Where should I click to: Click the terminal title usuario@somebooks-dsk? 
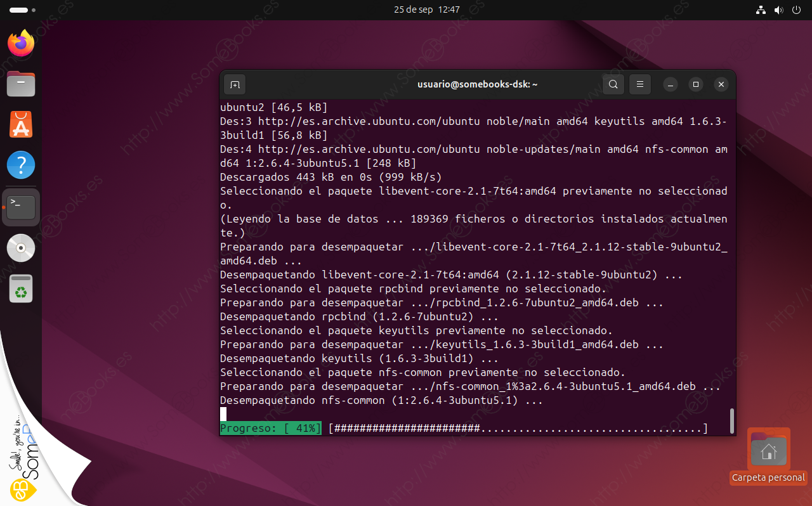[477, 84]
